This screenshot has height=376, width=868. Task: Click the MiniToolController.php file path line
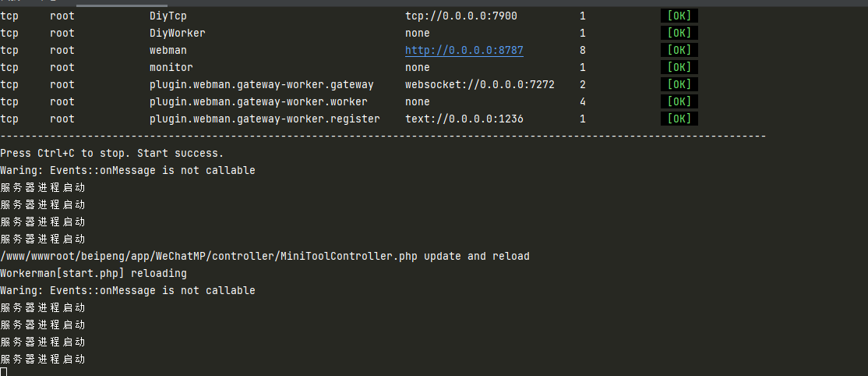click(x=265, y=256)
